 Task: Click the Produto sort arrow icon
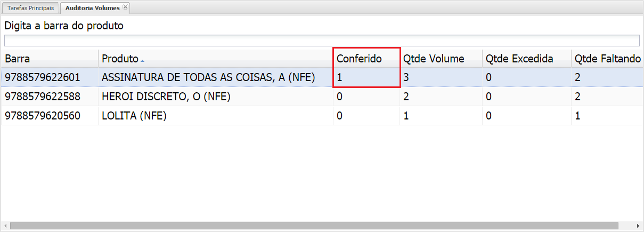(142, 60)
